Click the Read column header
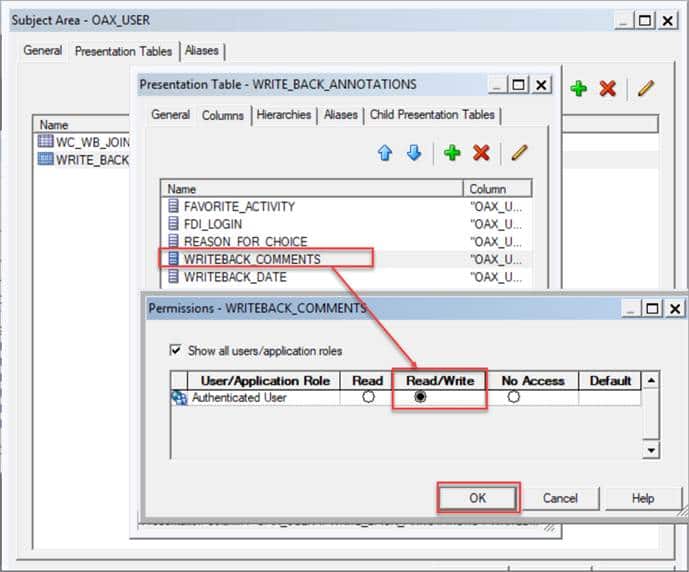 367,380
